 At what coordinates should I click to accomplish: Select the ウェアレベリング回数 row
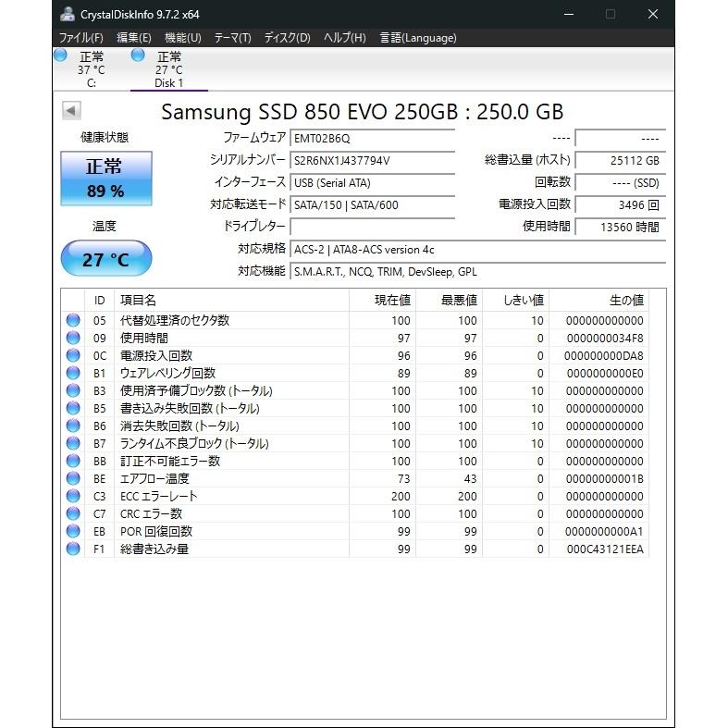[355, 374]
